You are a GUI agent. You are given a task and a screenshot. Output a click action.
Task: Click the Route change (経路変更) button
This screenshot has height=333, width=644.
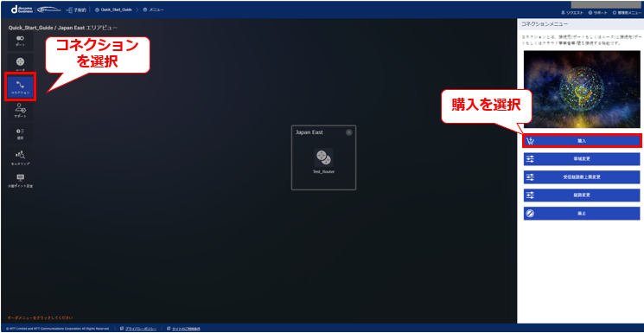point(582,195)
